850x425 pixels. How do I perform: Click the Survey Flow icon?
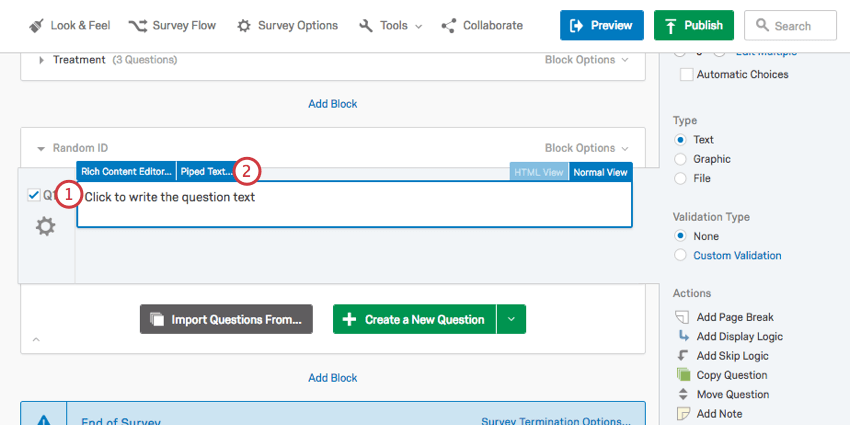pos(137,25)
